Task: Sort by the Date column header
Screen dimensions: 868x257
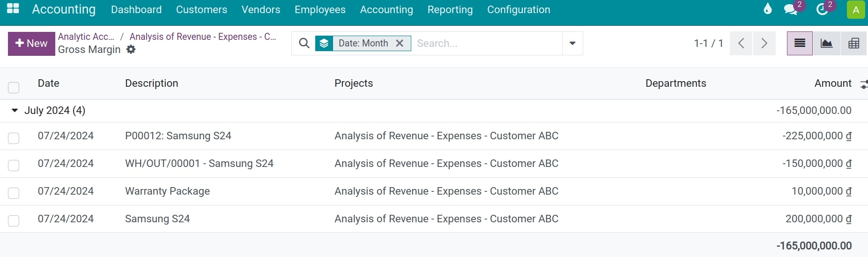Action: coord(48,83)
